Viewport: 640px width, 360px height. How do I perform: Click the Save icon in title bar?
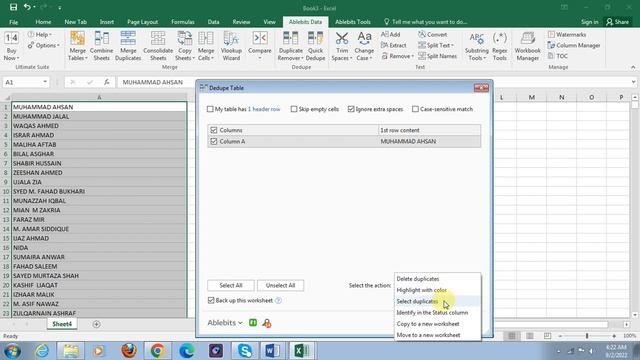coord(13,7)
